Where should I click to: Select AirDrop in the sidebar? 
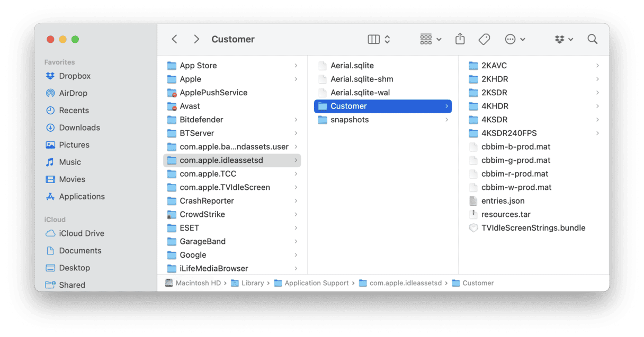point(73,93)
